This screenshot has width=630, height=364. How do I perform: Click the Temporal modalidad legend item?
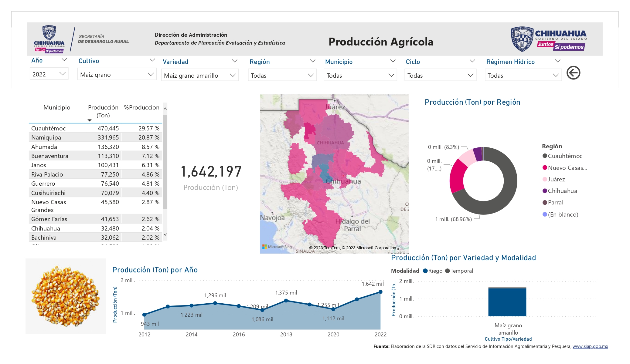459,271
